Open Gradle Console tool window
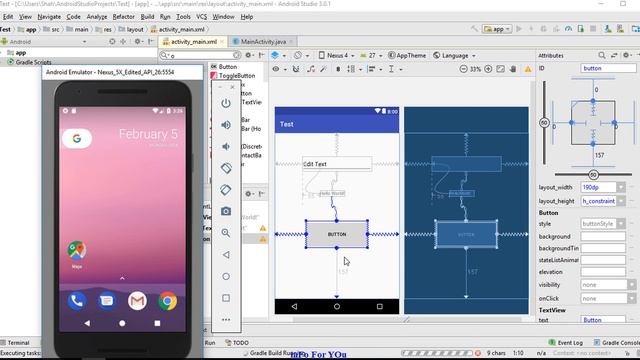 tap(617, 342)
